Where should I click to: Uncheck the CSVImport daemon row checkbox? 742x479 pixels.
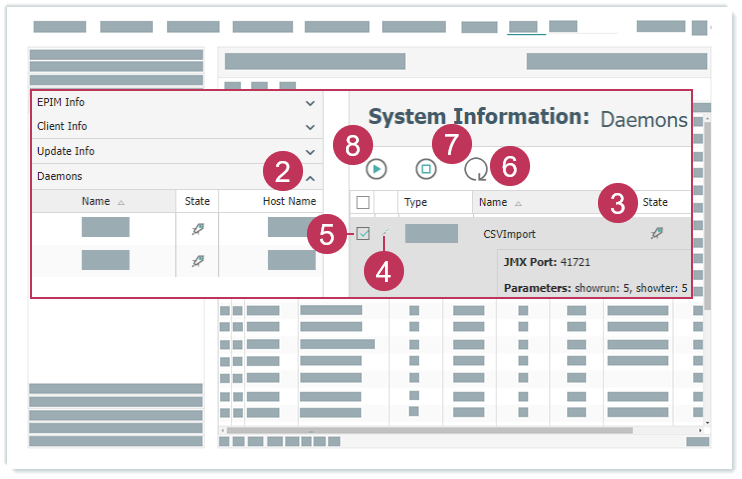tap(363, 233)
